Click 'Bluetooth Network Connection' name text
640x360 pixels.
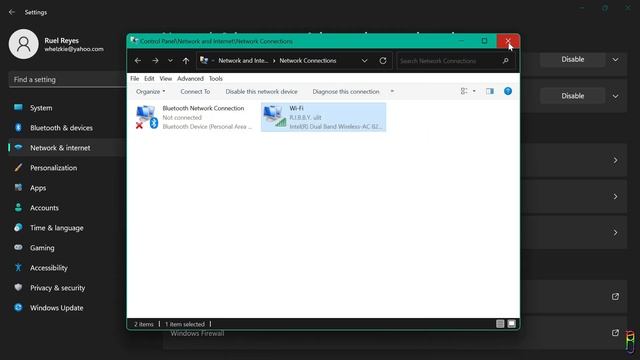(203, 108)
